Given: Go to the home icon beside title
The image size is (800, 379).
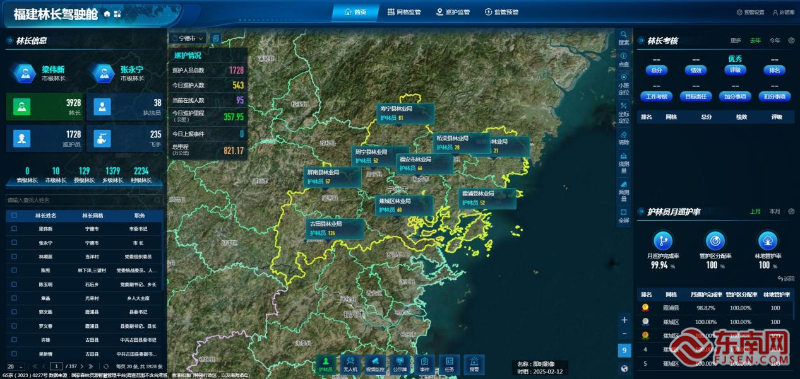Looking at the screenshot, I should tap(107, 14).
